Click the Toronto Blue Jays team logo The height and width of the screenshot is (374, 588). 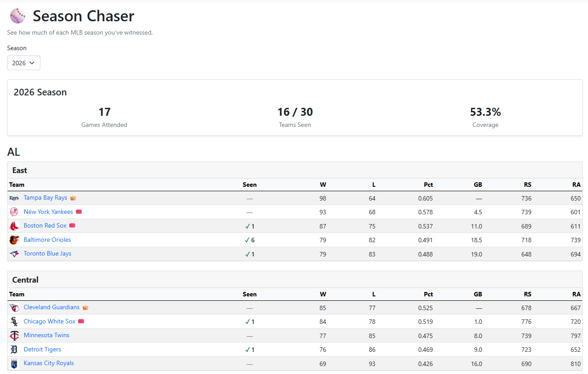pos(14,254)
